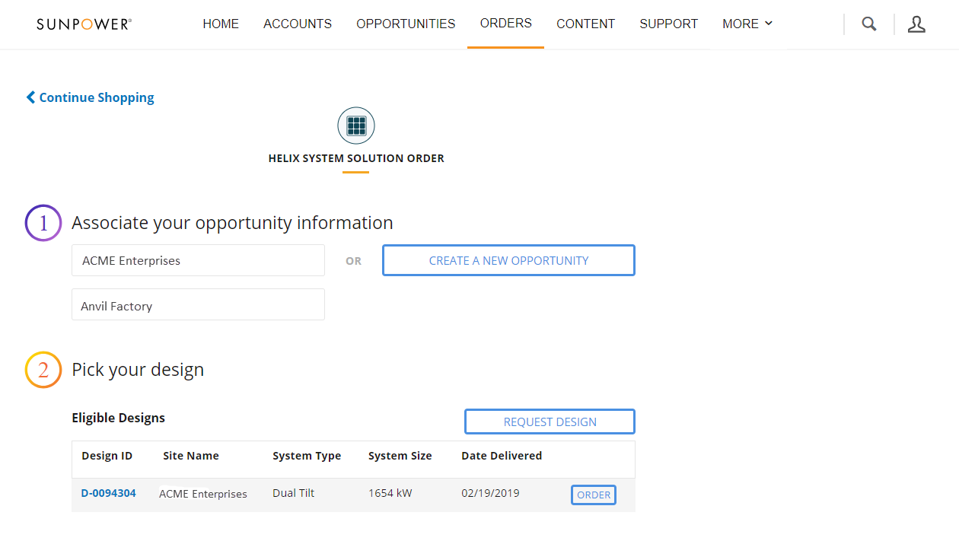Open the SUPPORT navigation item
This screenshot has height=560, width=959.
[668, 24]
